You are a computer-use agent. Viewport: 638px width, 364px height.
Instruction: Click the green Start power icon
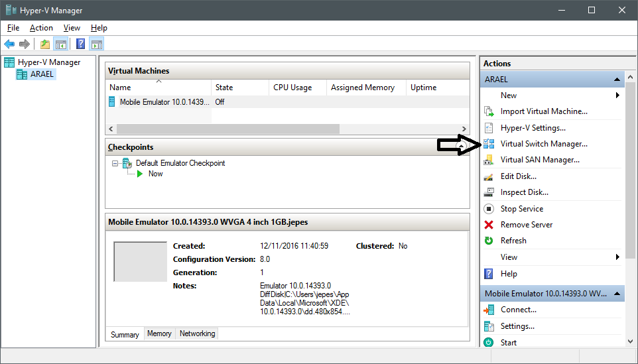click(489, 342)
